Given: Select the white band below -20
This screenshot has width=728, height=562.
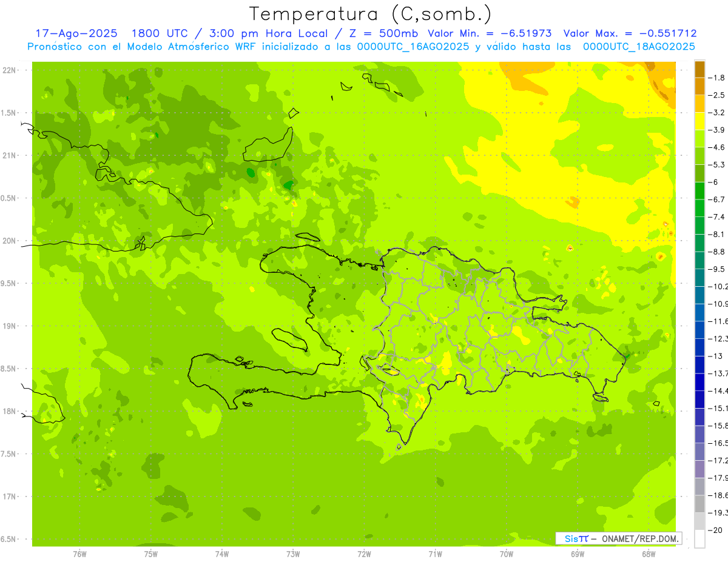Looking at the screenshot, I should 699,538.
